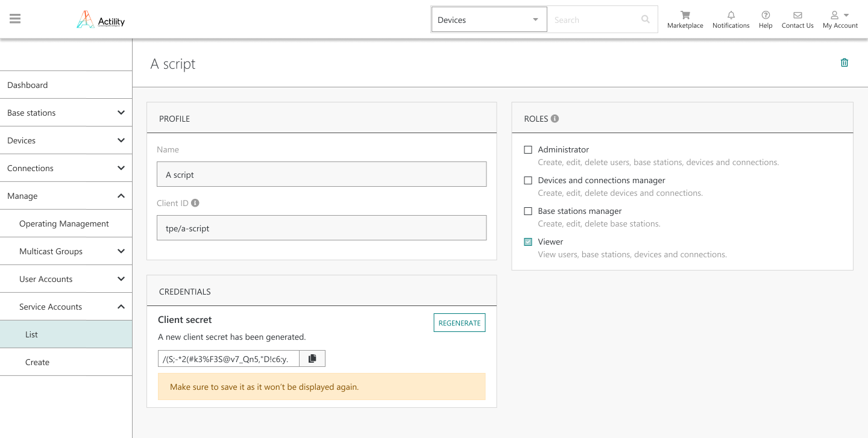868x438 pixels.
Task: Delete service account using trash icon
Action: tap(844, 63)
